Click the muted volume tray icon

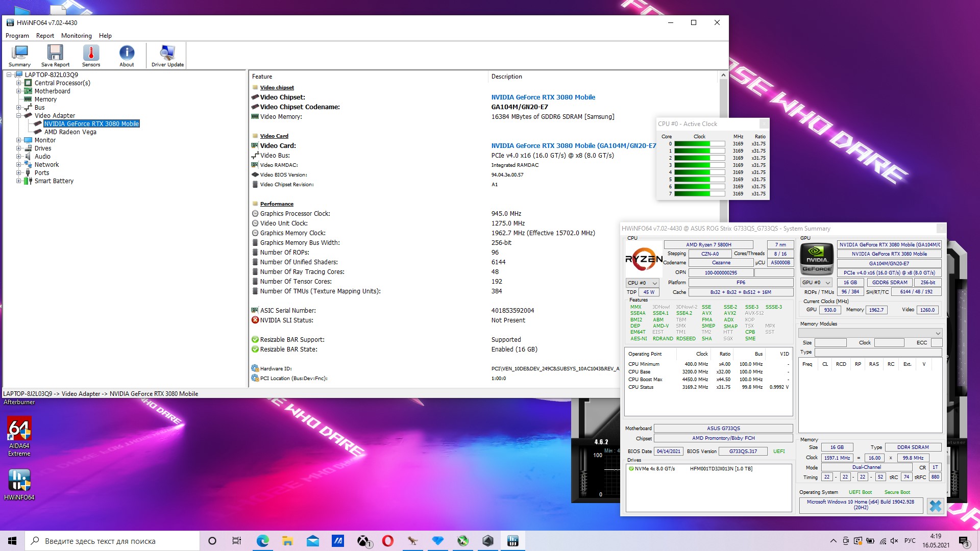(894, 541)
